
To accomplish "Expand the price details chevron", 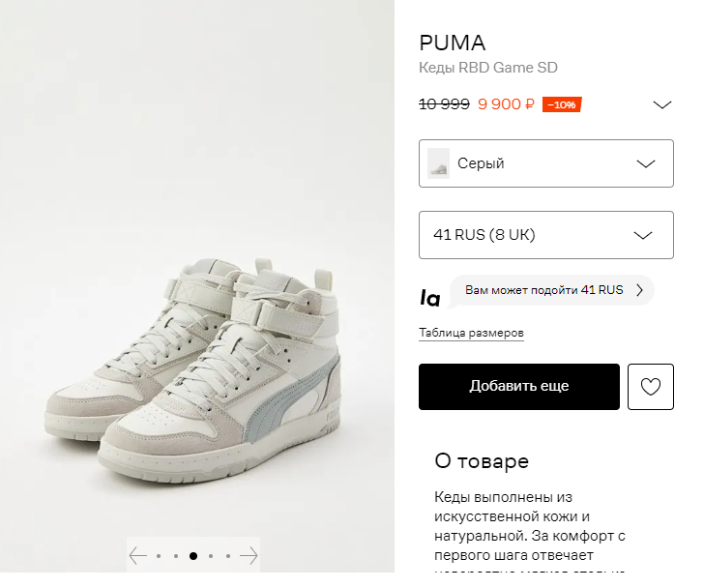I will pyautogui.click(x=662, y=105).
